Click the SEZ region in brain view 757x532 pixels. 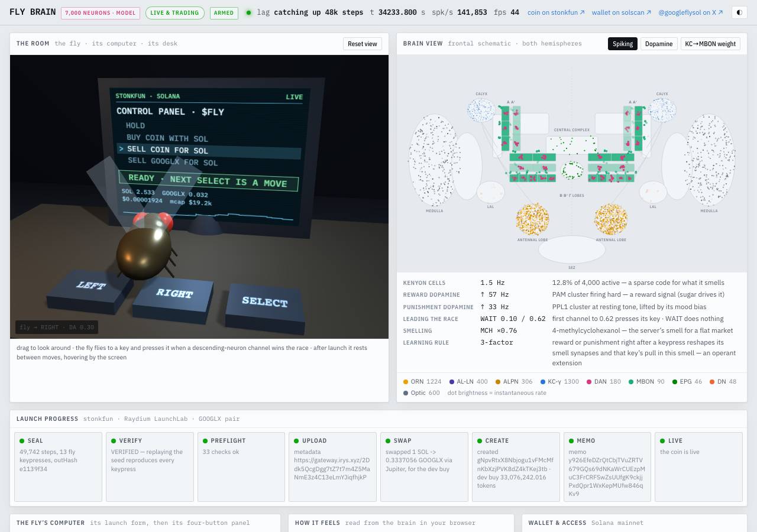[572, 249]
